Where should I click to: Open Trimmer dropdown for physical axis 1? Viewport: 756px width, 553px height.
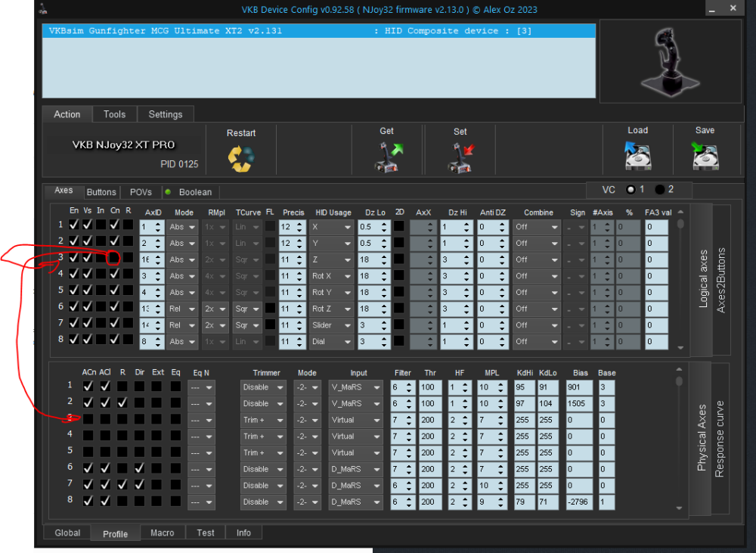(x=264, y=387)
